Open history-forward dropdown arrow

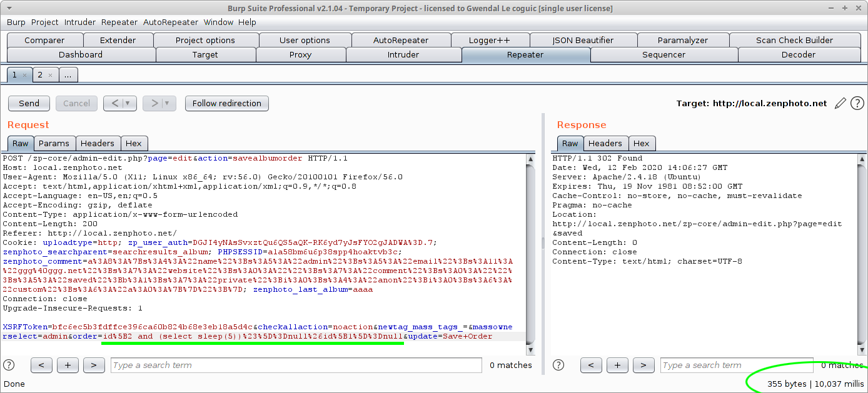(x=167, y=103)
